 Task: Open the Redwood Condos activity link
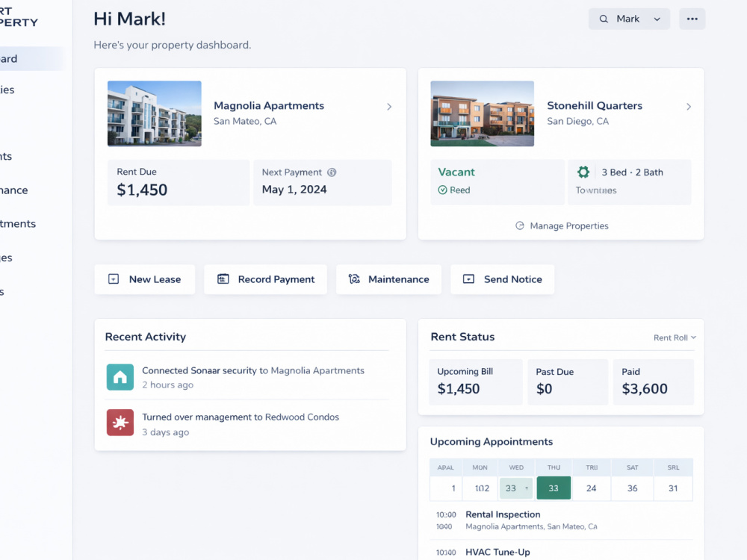pyautogui.click(x=302, y=417)
